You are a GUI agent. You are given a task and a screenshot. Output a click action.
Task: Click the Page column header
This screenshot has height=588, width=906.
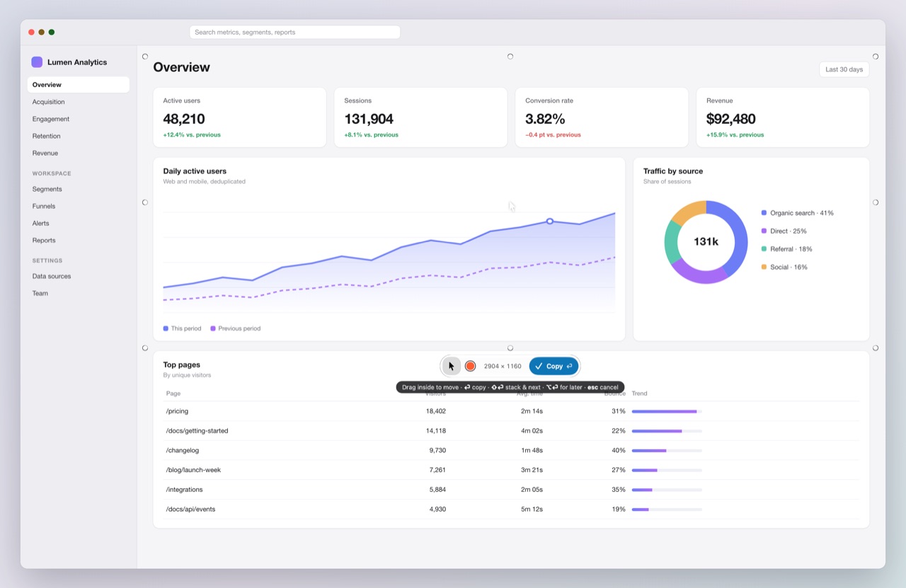[x=173, y=393]
